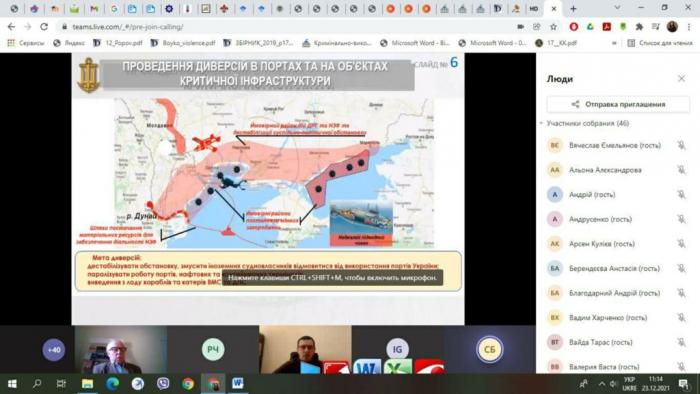The height and width of the screenshot is (394, 700).
Task: Toggle mute icon for Берендєєва Анастасія
Action: (x=681, y=268)
